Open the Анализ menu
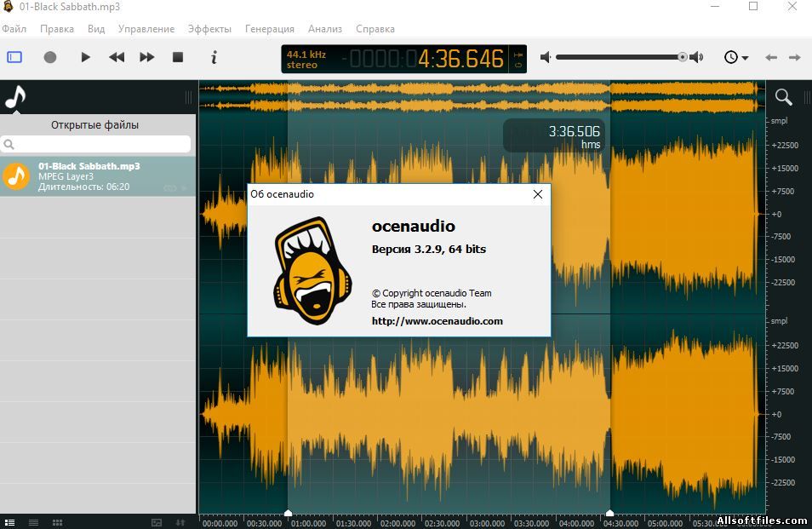Viewport: 812px width, 529px height. click(x=324, y=29)
